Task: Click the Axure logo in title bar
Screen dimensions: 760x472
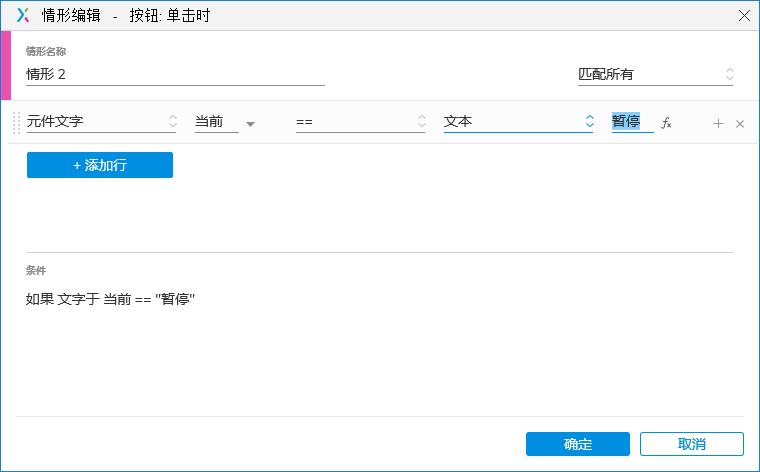Action: click(23, 16)
